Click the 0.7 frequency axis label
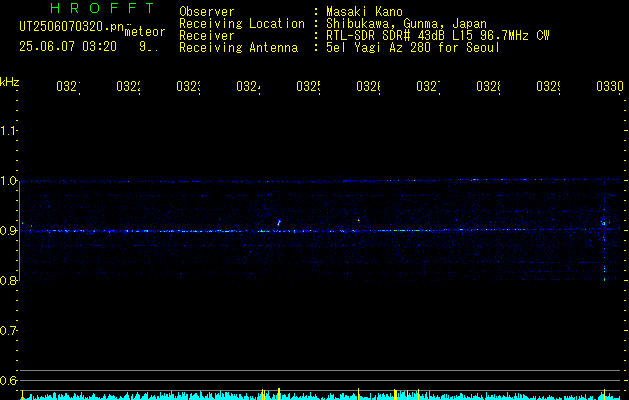The image size is (629, 400). 8,331
